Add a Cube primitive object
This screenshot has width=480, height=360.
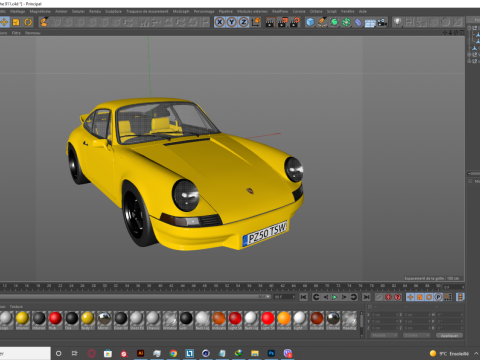click(310, 22)
